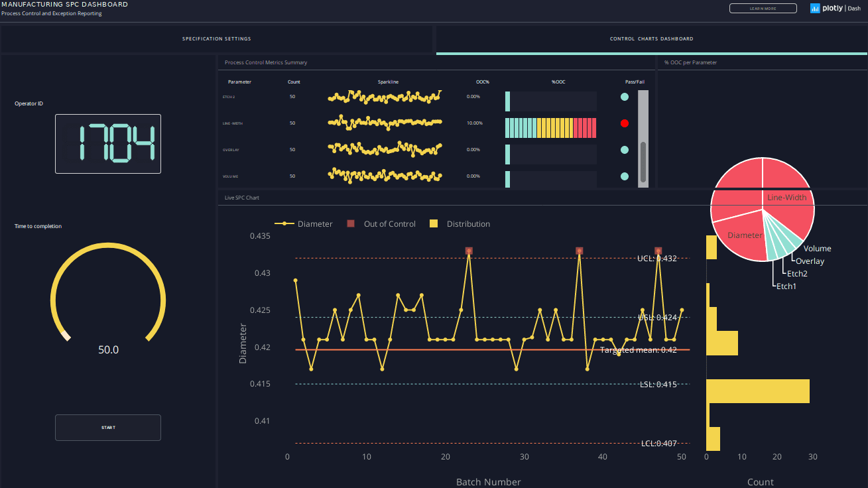Click the Etch2 %OOC progress bar
This screenshot has width=868, height=488.
tap(551, 101)
